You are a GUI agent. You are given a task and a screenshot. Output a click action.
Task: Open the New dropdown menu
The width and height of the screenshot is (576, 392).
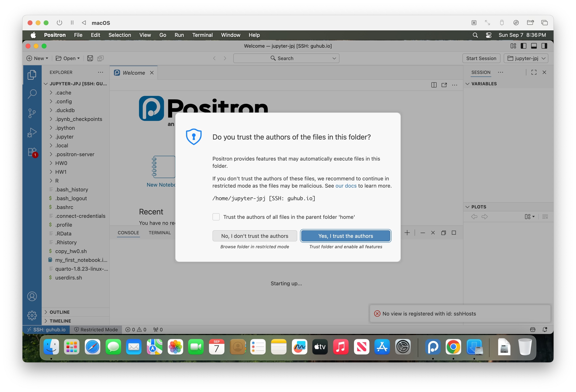37,58
